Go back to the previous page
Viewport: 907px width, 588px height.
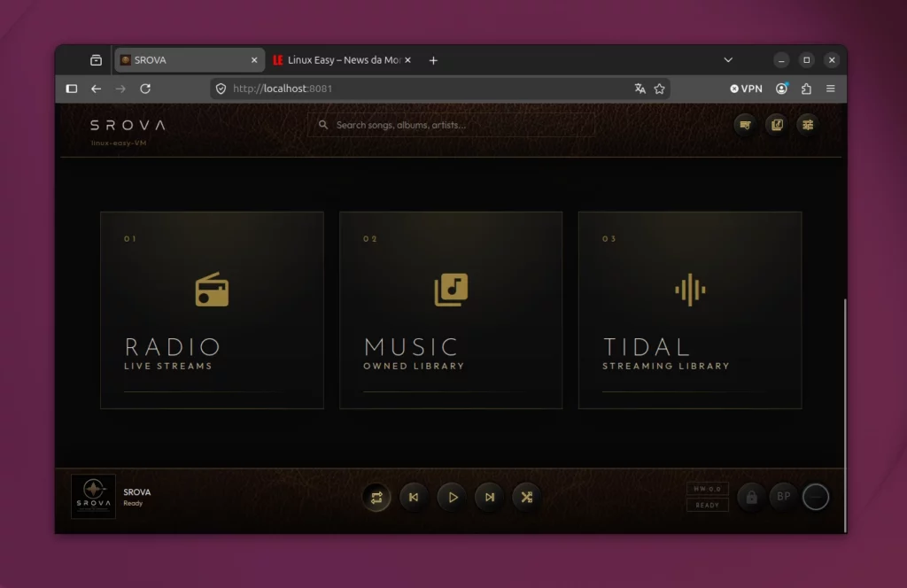tap(96, 89)
